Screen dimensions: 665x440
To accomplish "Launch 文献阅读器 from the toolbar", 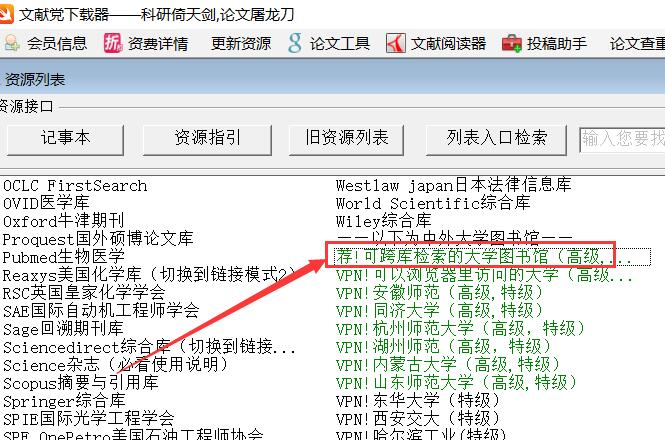I will (x=448, y=43).
